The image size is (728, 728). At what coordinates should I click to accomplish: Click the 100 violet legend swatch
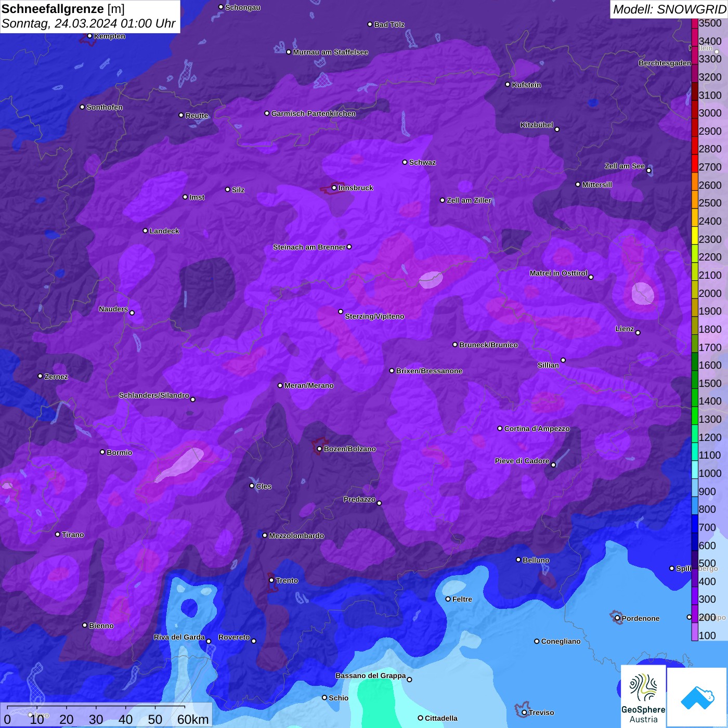[x=694, y=632]
